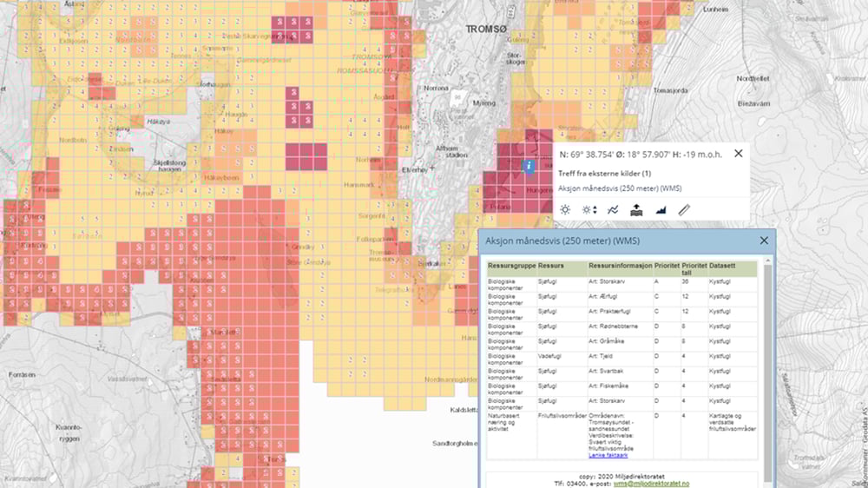Click the blue info marker on the map

coord(526,165)
